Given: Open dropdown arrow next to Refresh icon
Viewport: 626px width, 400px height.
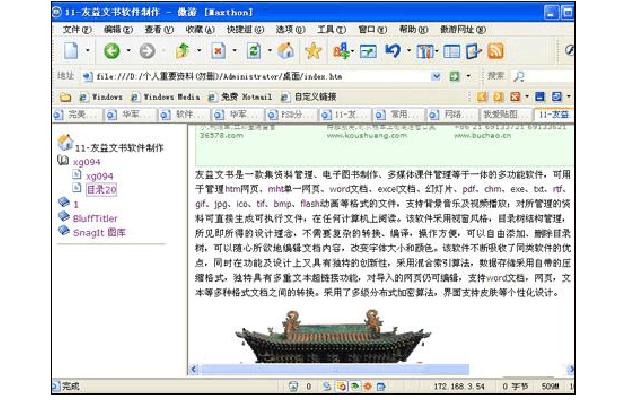Looking at the screenshot, I should point(269,51).
